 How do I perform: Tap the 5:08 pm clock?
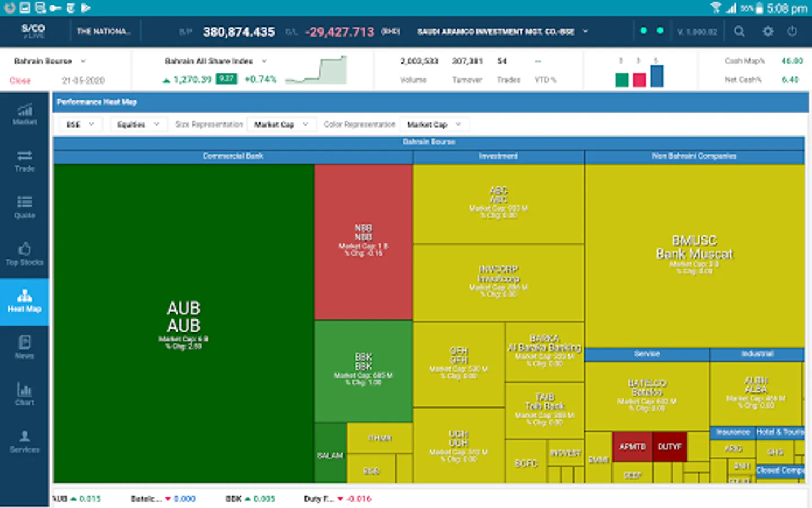coord(787,8)
